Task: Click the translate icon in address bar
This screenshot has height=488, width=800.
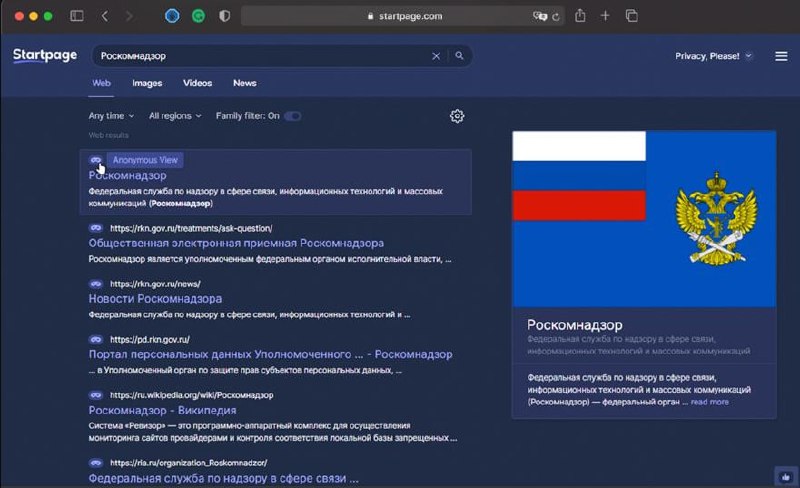Action: (539, 16)
